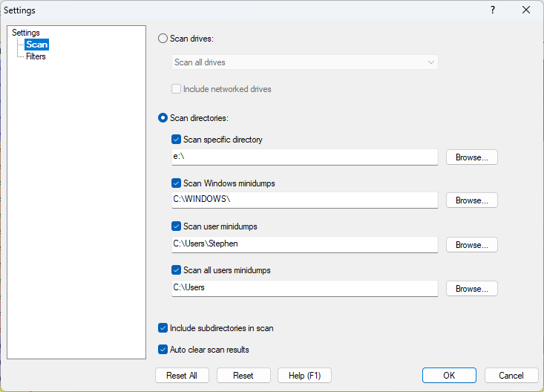Browse for all users minidumps folder

coord(472,289)
